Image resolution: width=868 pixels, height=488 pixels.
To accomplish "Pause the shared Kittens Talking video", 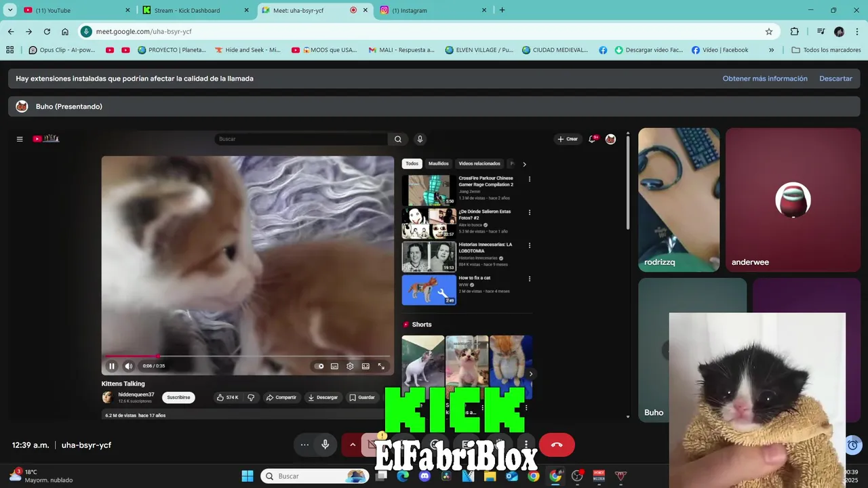I will (x=112, y=366).
